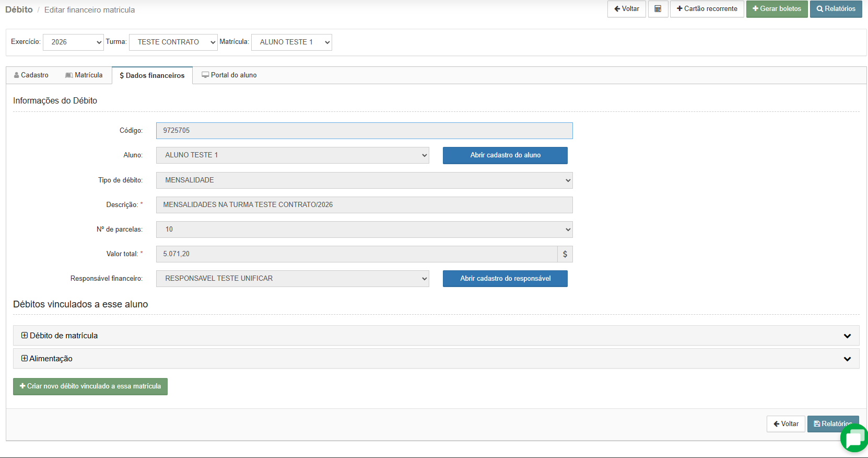Click the Gerar boletos button
Viewport: 868px width, 458px height.
coord(777,9)
